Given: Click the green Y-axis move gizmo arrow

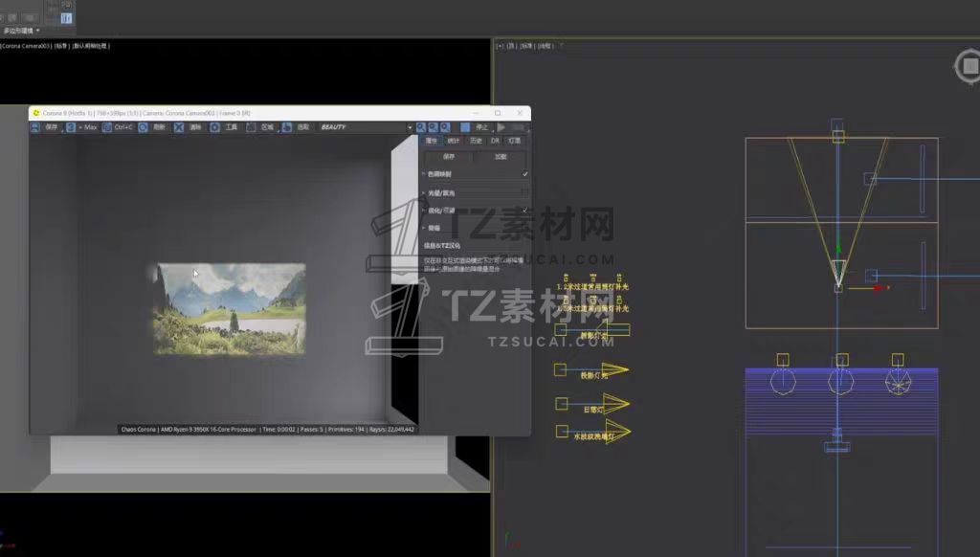Looking at the screenshot, I should pyautogui.click(x=838, y=249).
